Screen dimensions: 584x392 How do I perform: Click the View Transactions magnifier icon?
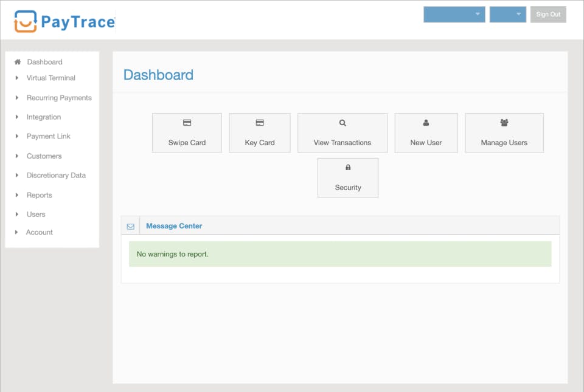[342, 123]
